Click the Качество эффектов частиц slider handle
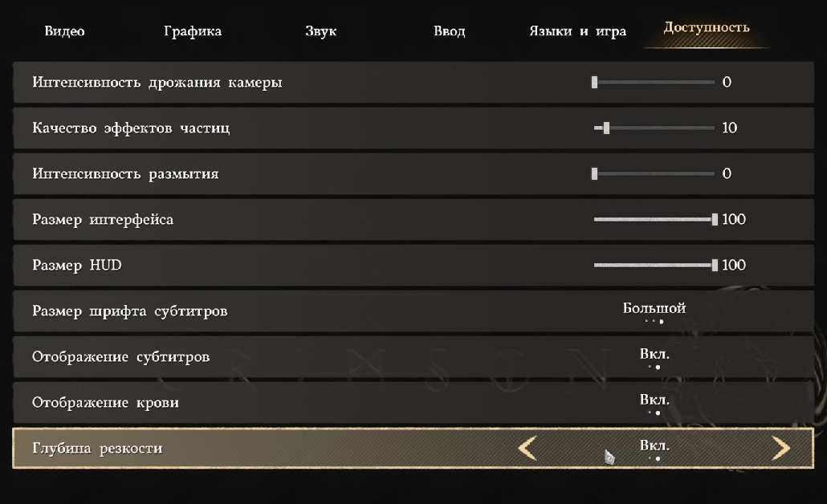 coord(606,128)
